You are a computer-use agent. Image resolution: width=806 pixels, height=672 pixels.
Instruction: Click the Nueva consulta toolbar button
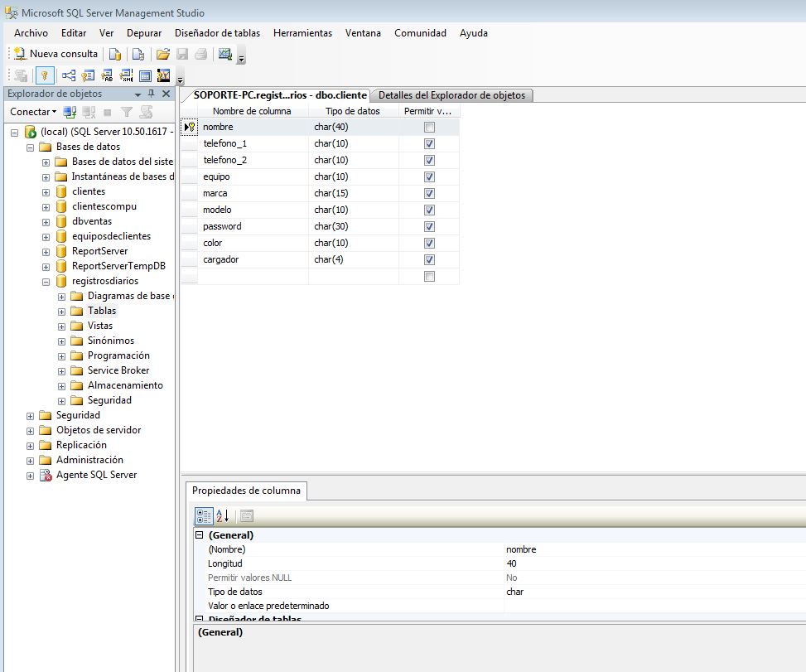[x=56, y=54]
